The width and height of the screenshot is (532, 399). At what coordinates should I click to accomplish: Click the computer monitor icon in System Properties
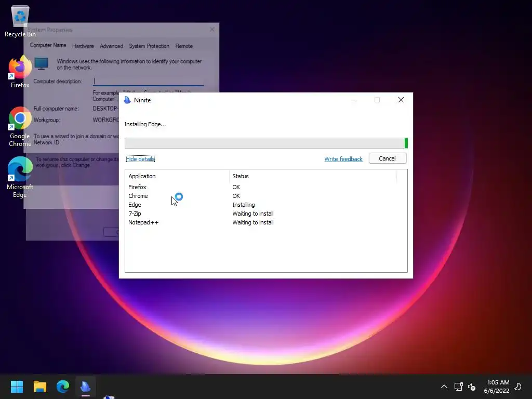41,63
